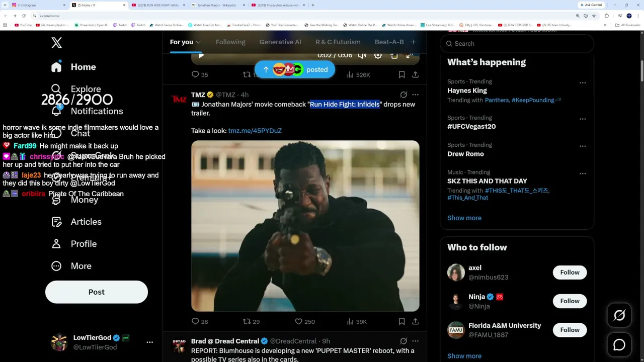Open the TMZ profile avatar
The width and height of the screenshot is (644, 362).
(x=179, y=99)
